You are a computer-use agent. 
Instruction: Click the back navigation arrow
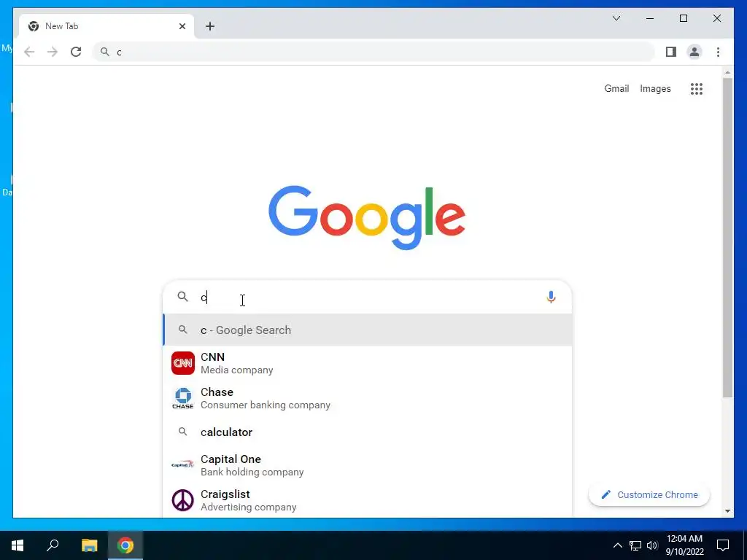[29, 52]
